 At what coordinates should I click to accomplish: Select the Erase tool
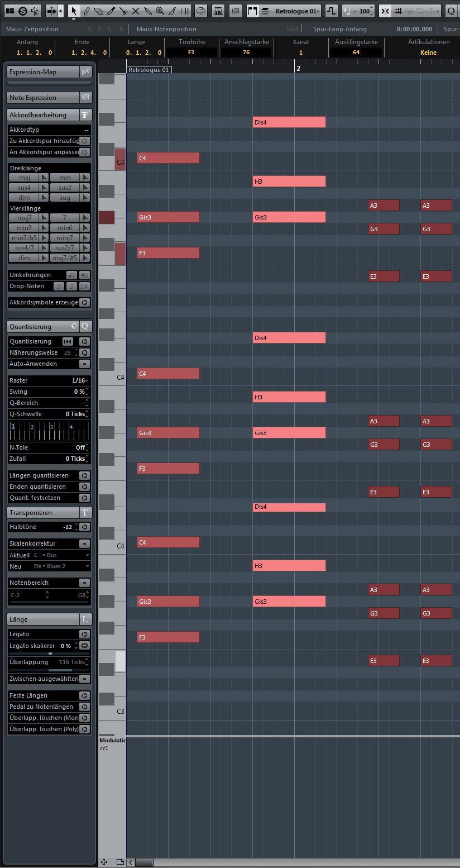pyautogui.click(x=98, y=11)
